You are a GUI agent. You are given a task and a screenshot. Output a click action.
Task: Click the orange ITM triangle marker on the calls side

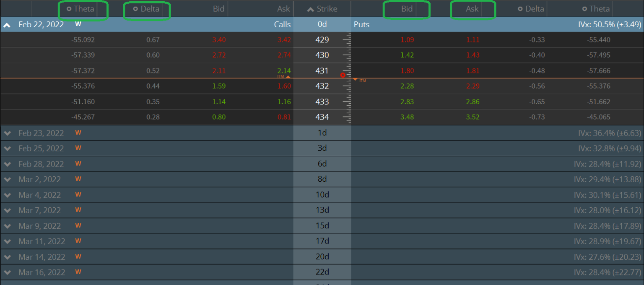(x=288, y=77)
